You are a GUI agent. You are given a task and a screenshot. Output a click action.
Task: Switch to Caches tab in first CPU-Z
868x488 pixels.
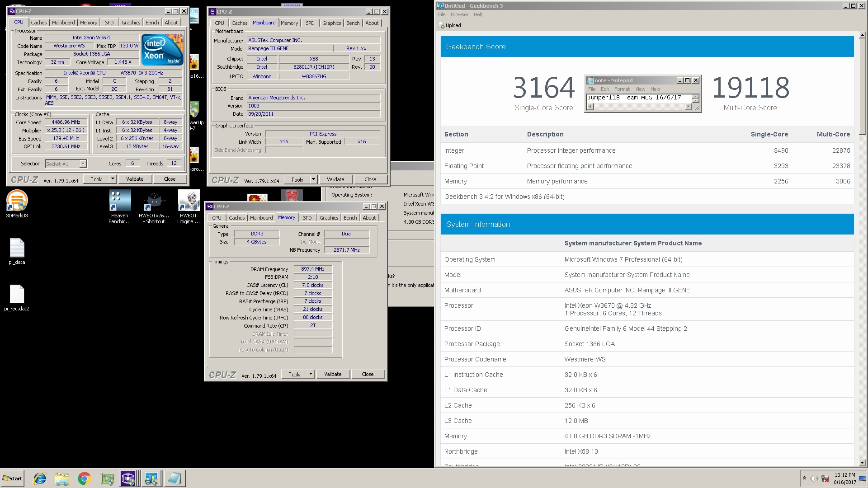[x=39, y=23]
